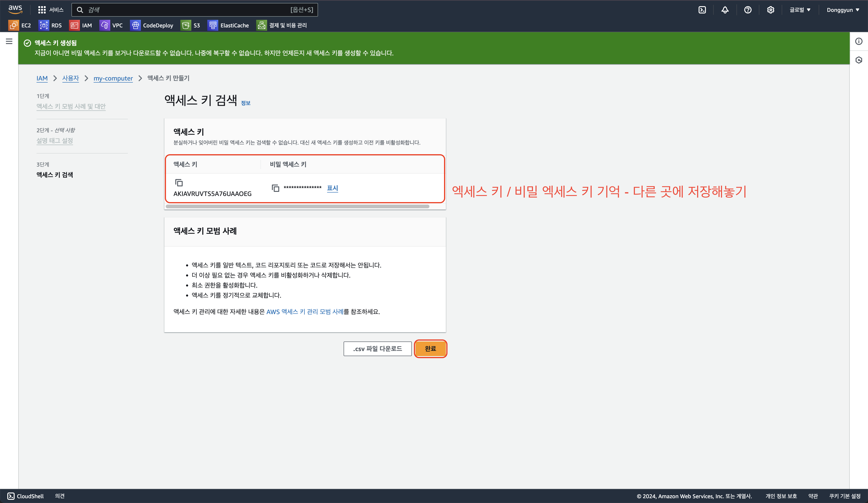Go to step 1 access key best practices
The height and width of the screenshot is (503, 868).
71,106
